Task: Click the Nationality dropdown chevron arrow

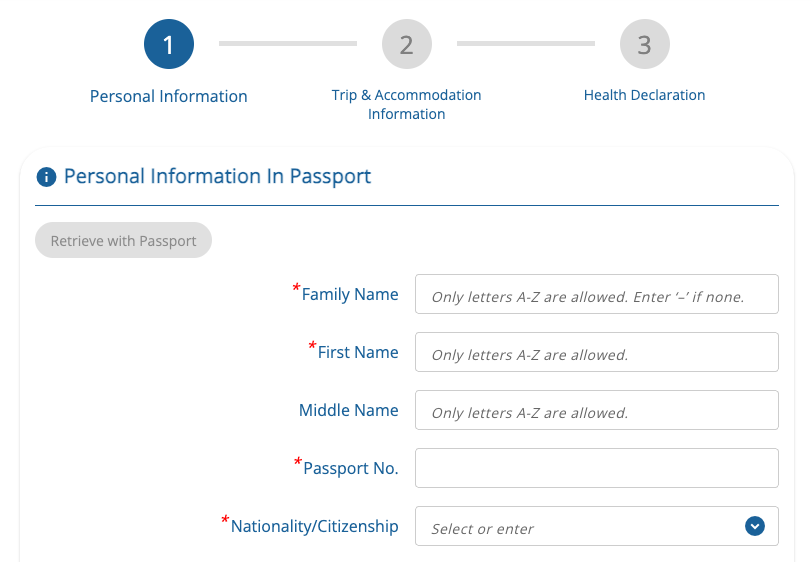Action: pyautogui.click(x=755, y=526)
